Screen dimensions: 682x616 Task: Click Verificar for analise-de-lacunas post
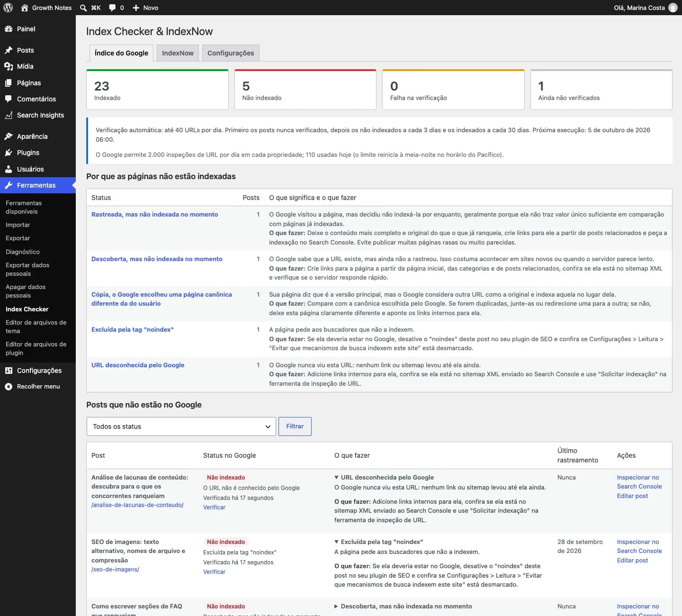(214, 507)
